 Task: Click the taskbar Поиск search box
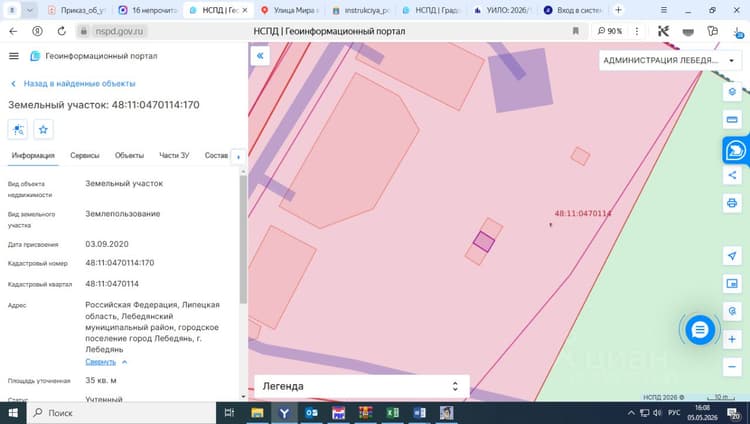pyautogui.click(x=122, y=413)
